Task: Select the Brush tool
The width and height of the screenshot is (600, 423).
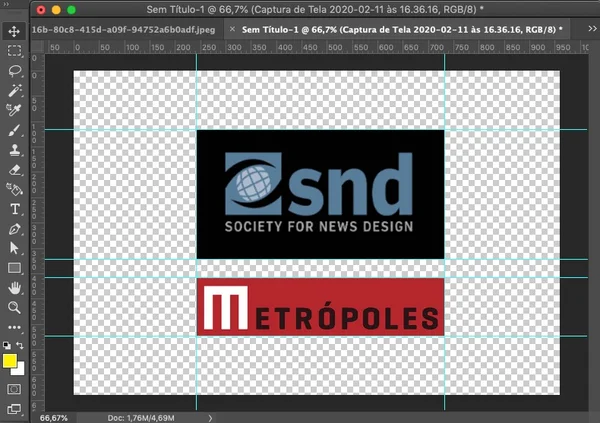Action: [x=14, y=130]
